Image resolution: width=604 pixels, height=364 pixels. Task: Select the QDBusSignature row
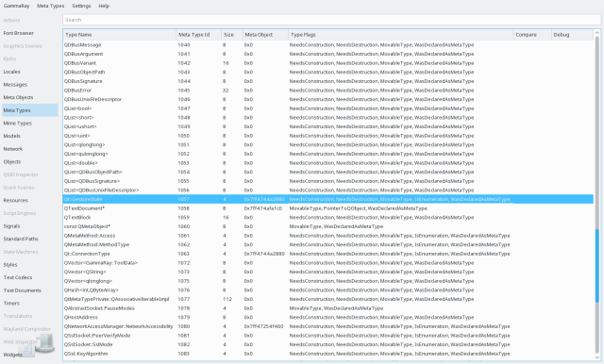(327, 81)
